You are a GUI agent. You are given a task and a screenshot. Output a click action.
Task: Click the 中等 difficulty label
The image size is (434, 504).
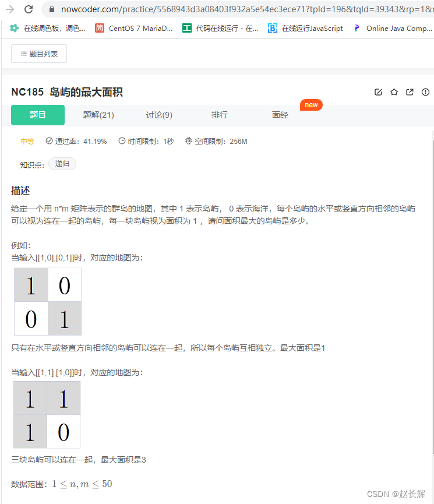27,142
